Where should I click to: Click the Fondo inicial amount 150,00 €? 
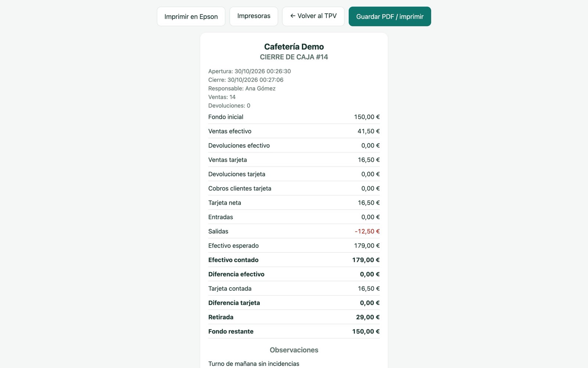click(367, 117)
